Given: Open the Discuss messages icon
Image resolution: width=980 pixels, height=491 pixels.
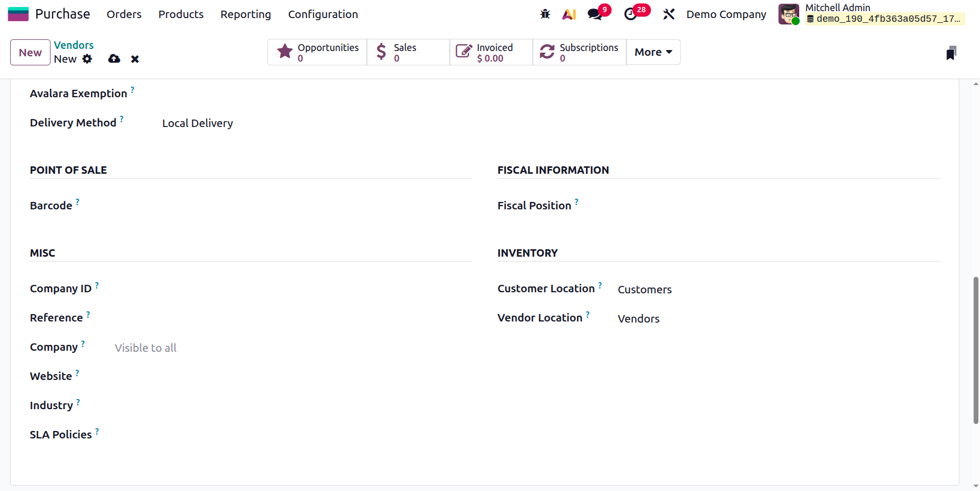Looking at the screenshot, I should tap(594, 14).
